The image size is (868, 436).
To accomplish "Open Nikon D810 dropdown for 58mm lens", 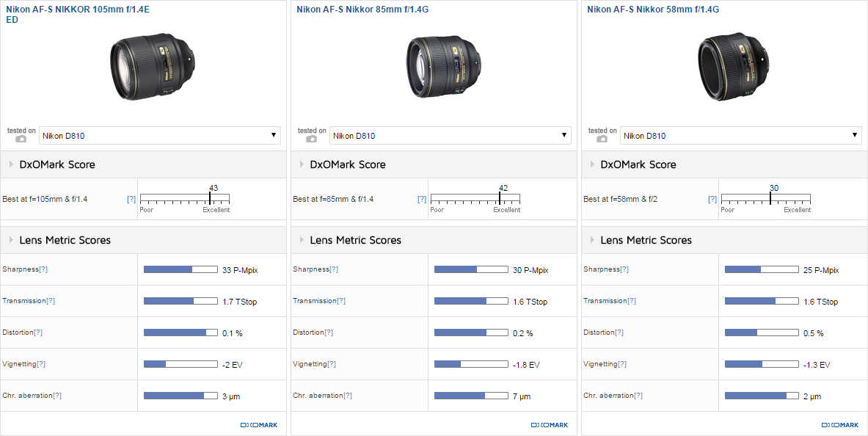I will [x=741, y=136].
